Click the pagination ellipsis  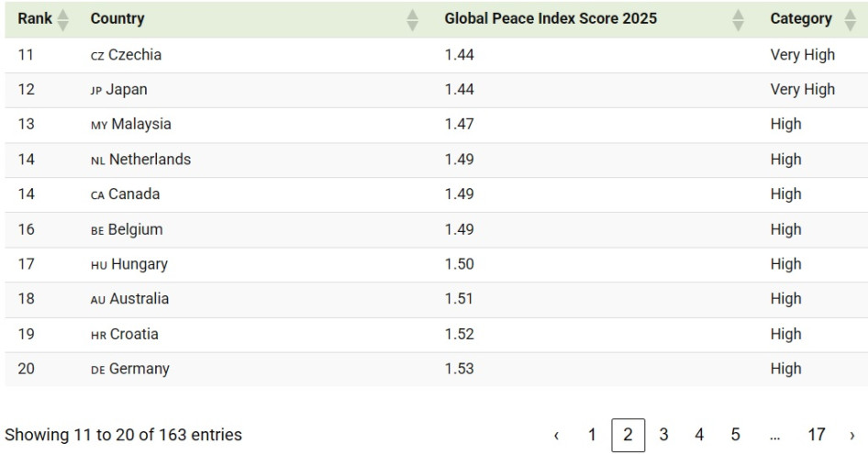pyautogui.click(x=775, y=435)
